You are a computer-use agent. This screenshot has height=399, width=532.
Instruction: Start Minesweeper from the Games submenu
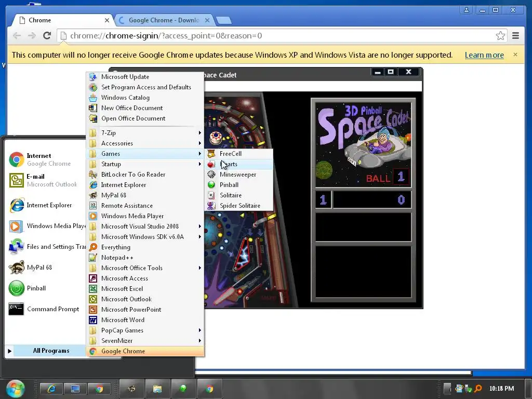pyautogui.click(x=238, y=175)
